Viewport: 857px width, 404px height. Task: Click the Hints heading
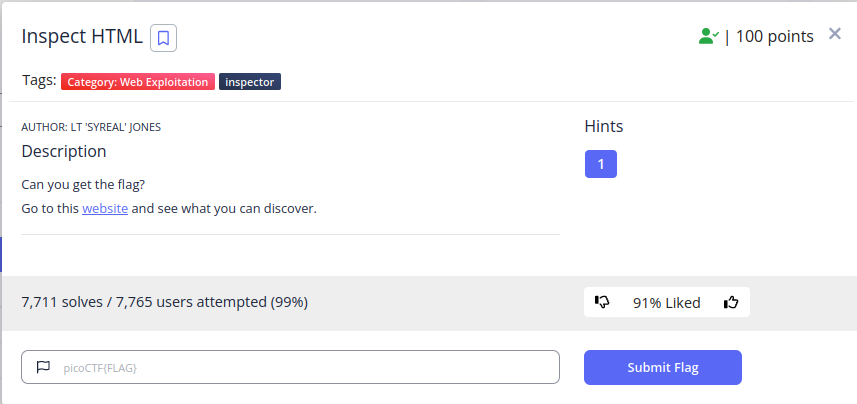[604, 127]
